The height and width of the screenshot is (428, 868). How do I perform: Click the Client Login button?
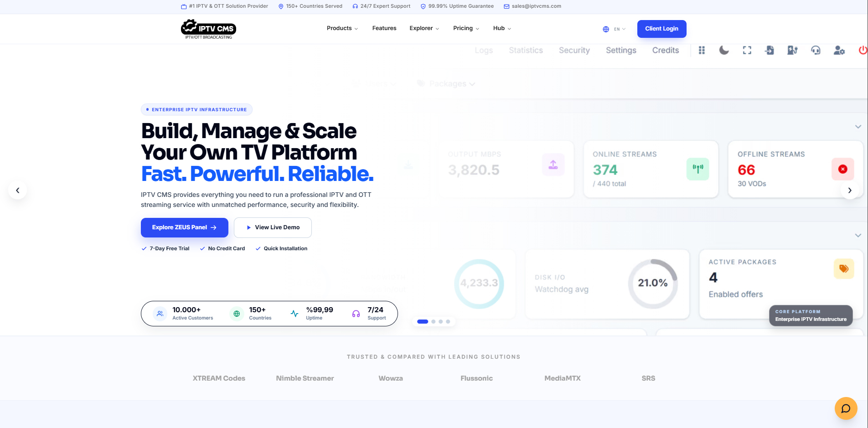662,29
